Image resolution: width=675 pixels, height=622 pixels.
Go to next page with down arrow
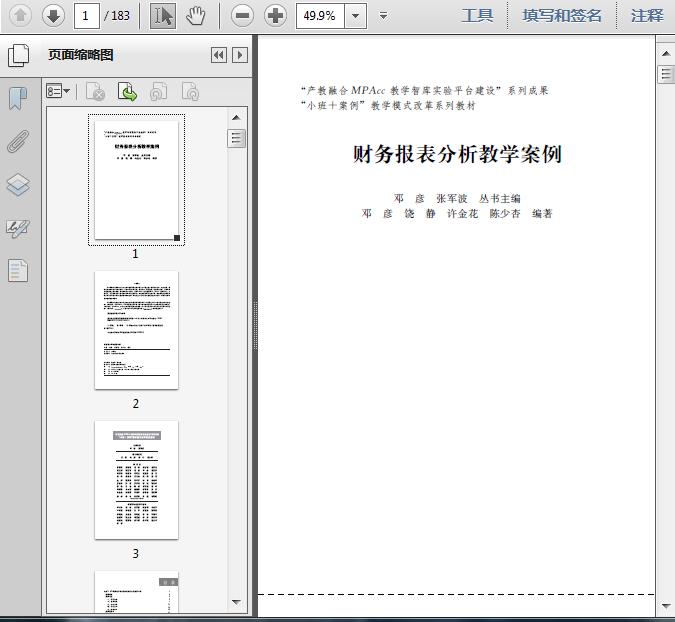pyautogui.click(x=53, y=15)
